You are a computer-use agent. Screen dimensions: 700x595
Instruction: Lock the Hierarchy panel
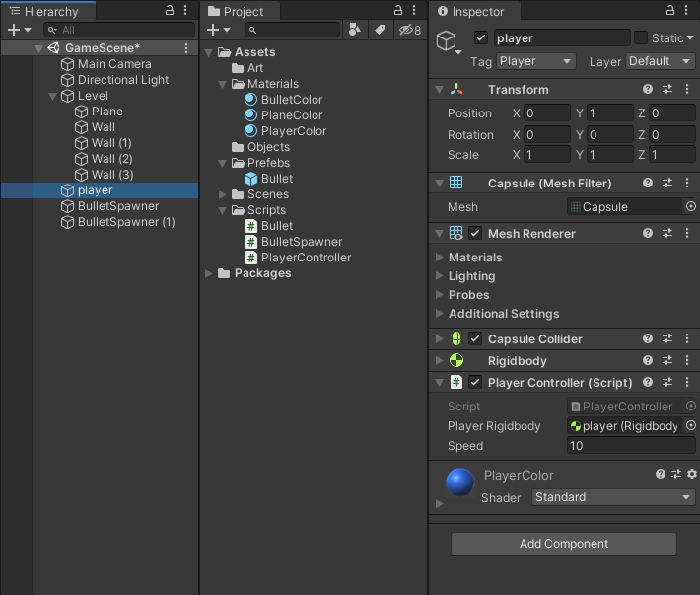[170, 10]
